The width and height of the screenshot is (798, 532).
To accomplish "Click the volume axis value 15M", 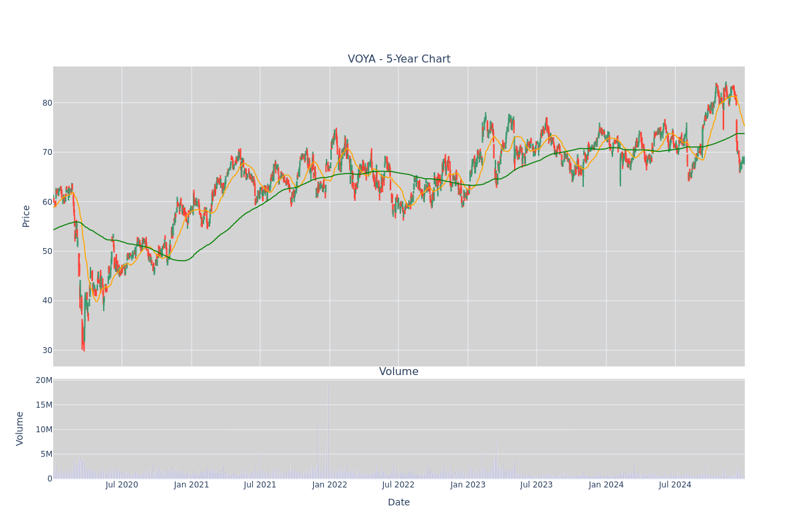I will [44, 405].
